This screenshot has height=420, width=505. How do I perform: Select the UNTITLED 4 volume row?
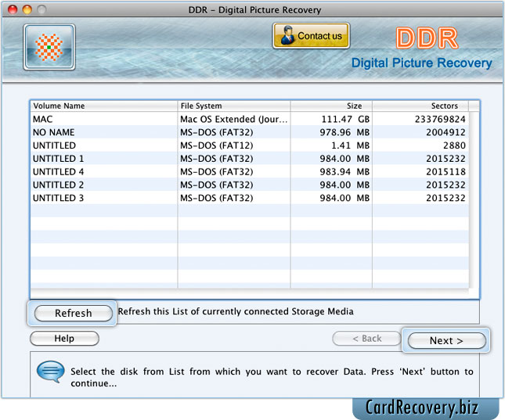point(250,172)
